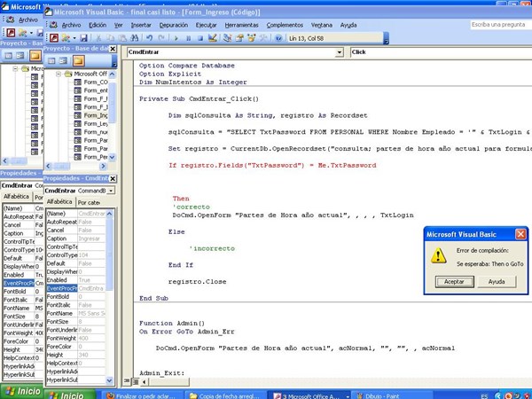The height and width of the screenshot is (399, 532).
Task: Collapse the Microsoft Office project tree node
Action: point(59,74)
